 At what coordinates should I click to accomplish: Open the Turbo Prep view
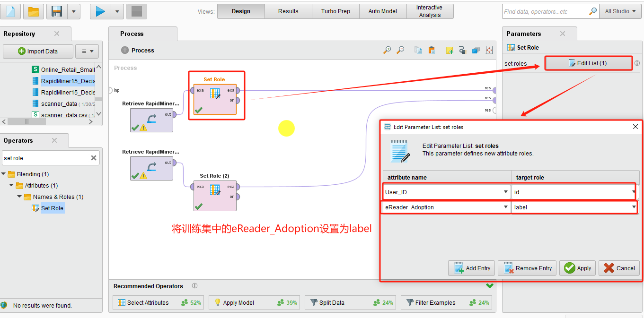[x=335, y=11]
